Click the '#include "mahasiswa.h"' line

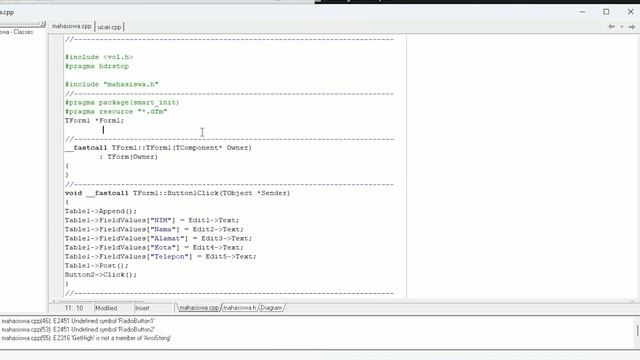pyautogui.click(x=111, y=84)
